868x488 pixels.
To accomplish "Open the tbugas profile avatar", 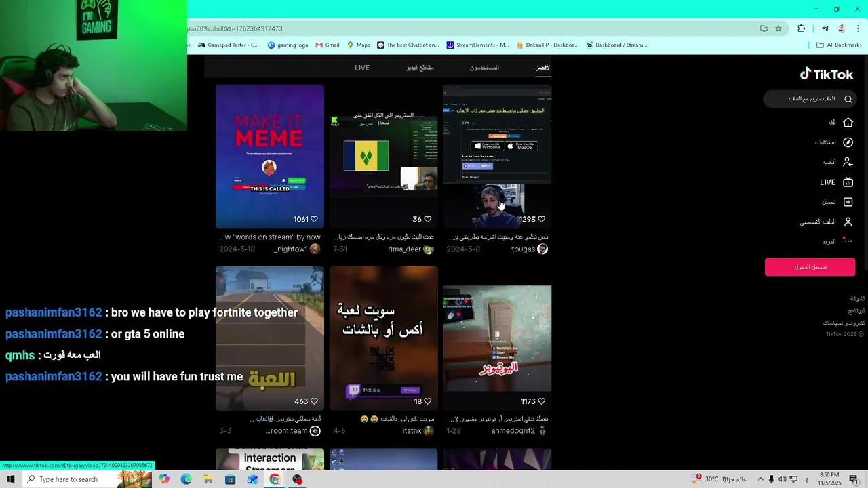I will [542, 249].
